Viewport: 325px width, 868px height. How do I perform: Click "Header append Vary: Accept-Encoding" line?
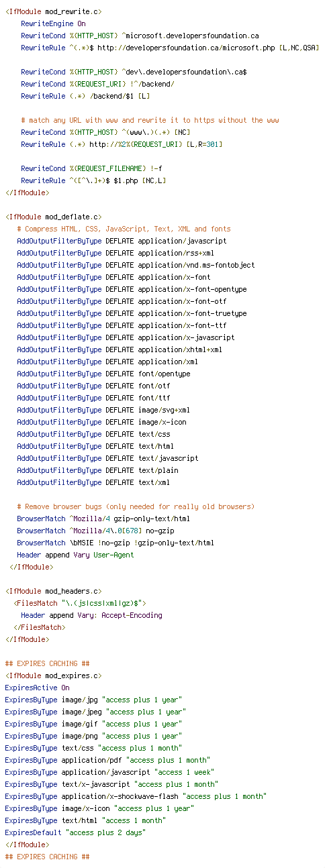[91, 615]
